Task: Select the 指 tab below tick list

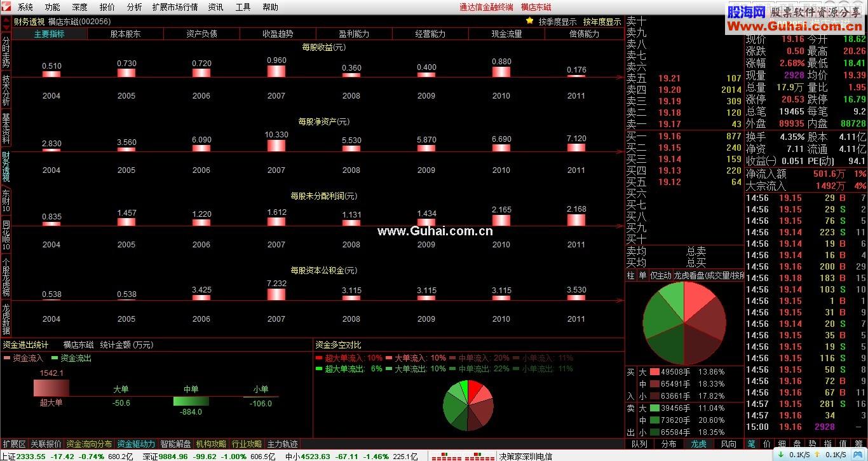Action: [827, 444]
